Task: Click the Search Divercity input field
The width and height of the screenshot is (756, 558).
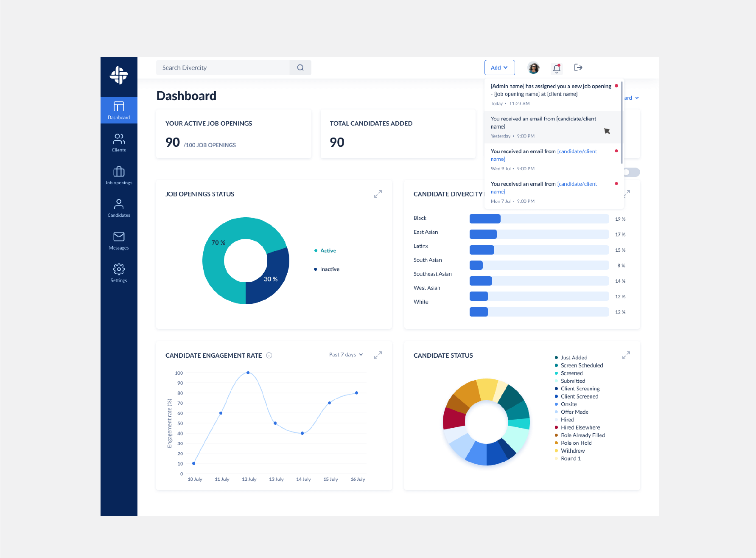Action: point(223,67)
